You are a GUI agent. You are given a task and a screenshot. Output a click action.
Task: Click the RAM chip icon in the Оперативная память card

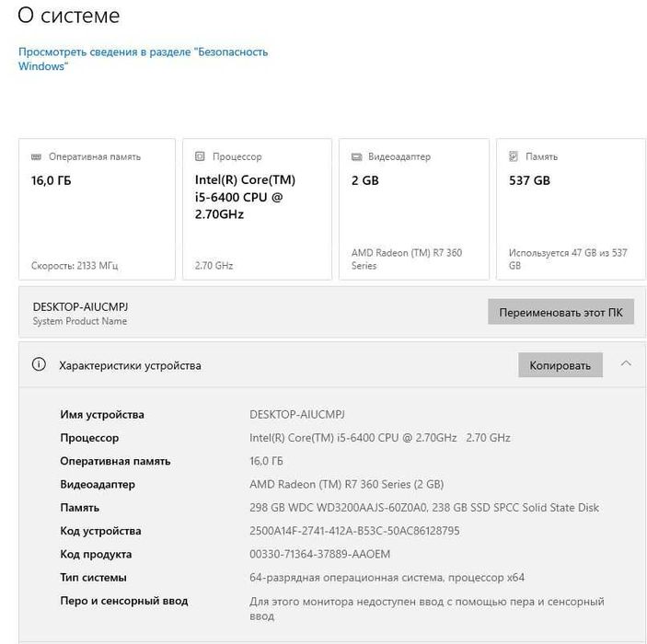(36, 157)
